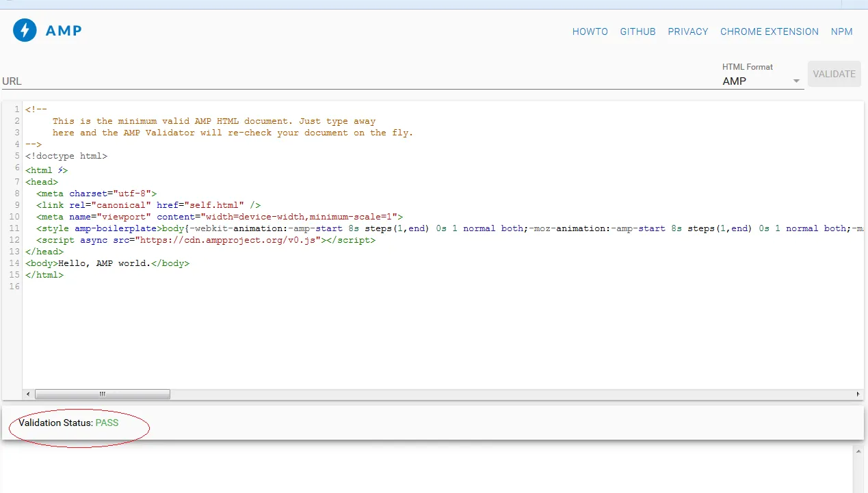The height and width of the screenshot is (493, 868).
Task: Click the Validation Status PASS text
Action: point(68,423)
